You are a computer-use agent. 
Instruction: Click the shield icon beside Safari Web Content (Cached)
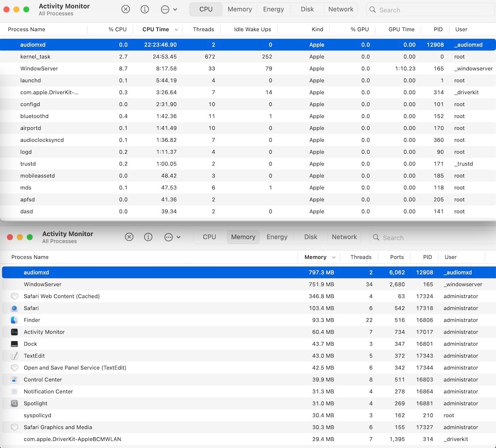coord(14,296)
